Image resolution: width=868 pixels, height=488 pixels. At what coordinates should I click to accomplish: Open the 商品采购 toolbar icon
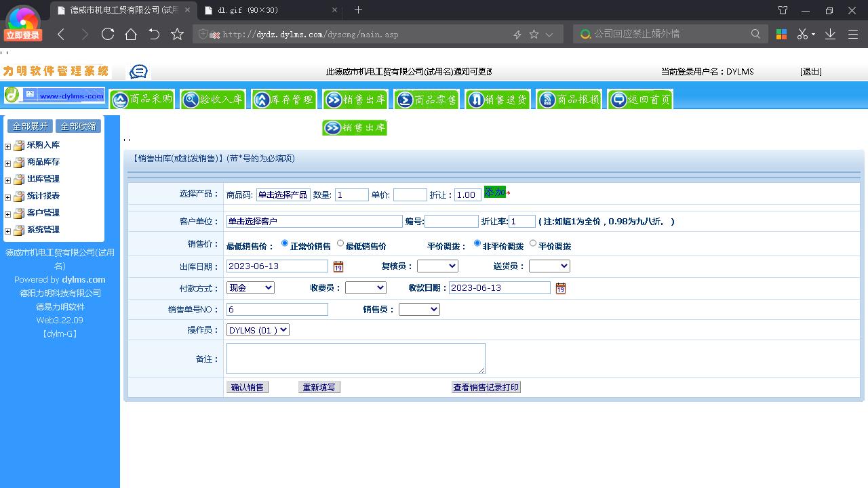coord(142,98)
